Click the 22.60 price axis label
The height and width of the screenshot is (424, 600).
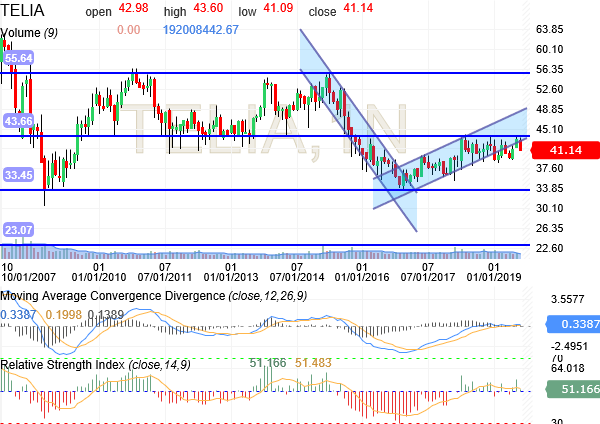coord(549,248)
